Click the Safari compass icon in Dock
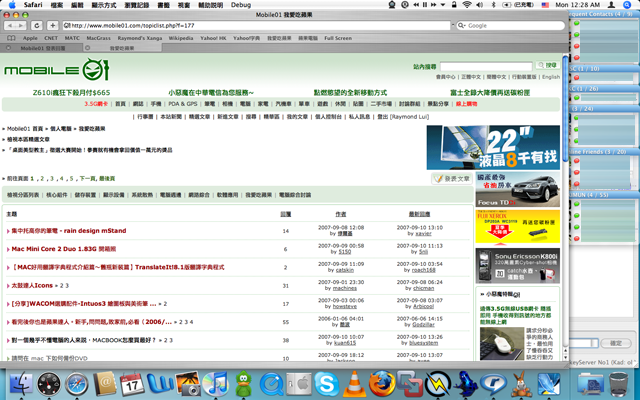Viewport: 640px width, 400px height. 76,384
